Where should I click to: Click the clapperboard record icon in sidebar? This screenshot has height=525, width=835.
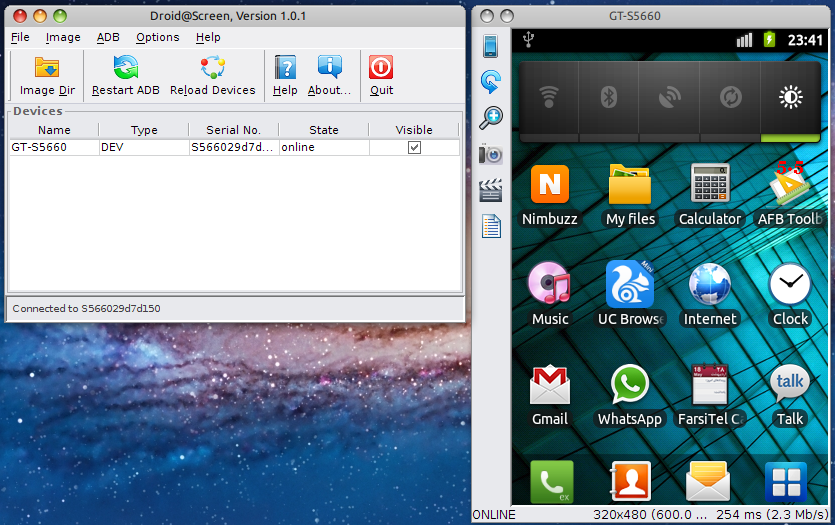point(490,190)
